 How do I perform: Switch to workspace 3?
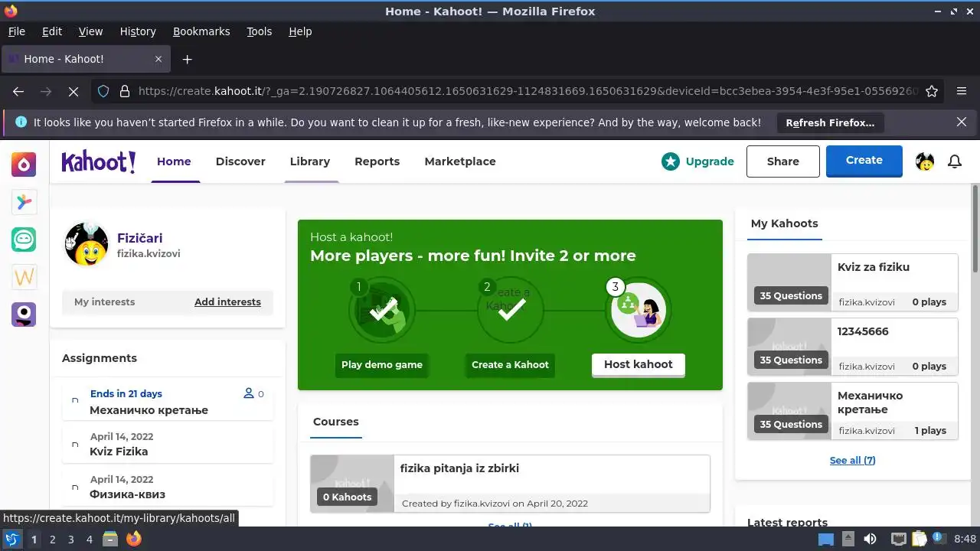pos(70,540)
